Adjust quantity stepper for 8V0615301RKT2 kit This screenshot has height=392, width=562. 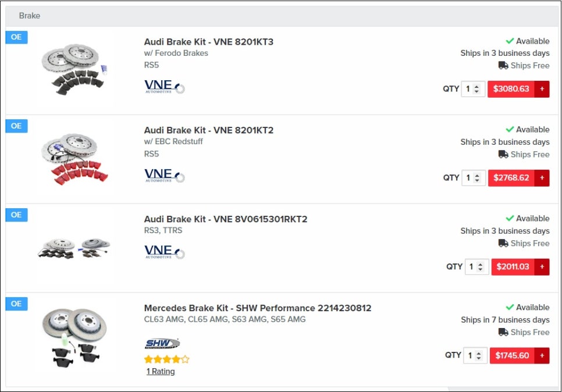point(480,267)
